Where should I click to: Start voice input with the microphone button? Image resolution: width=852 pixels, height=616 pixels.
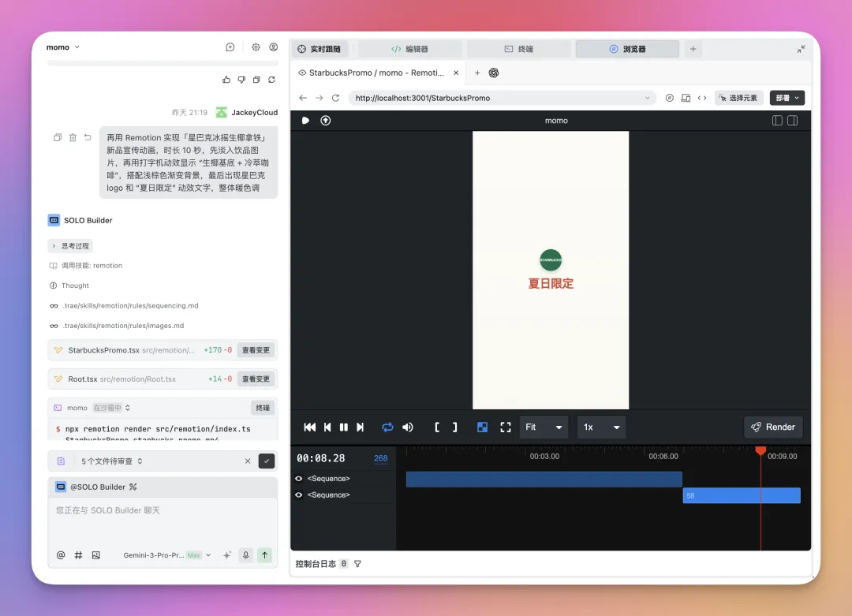click(x=245, y=555)
